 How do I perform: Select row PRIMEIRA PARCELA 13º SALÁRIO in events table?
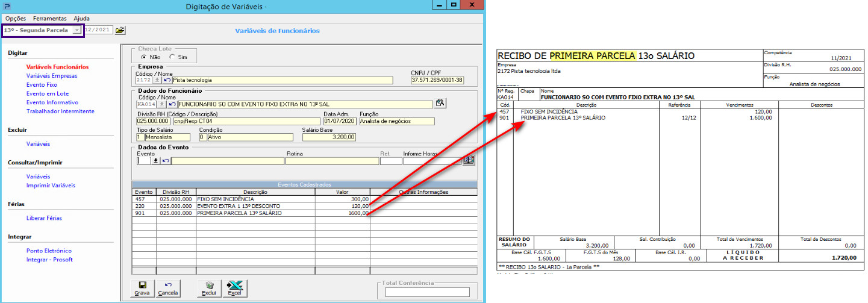(x=304, y=213)
